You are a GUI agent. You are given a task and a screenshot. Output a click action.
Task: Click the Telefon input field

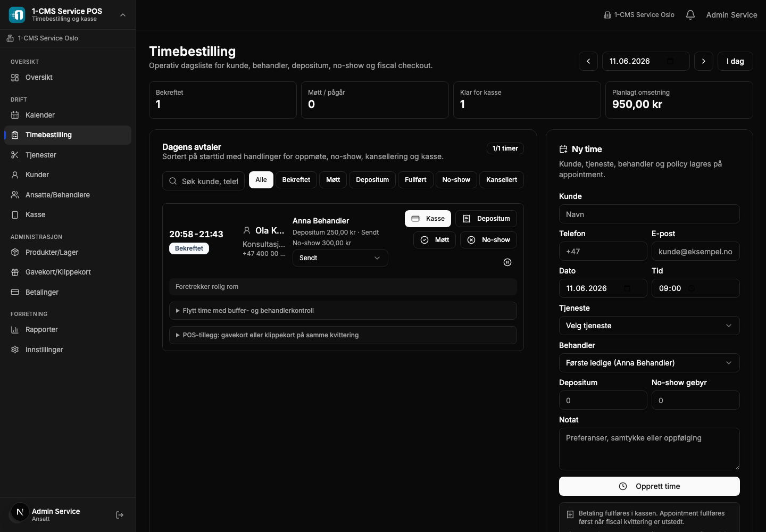click(x=603, y=251)
